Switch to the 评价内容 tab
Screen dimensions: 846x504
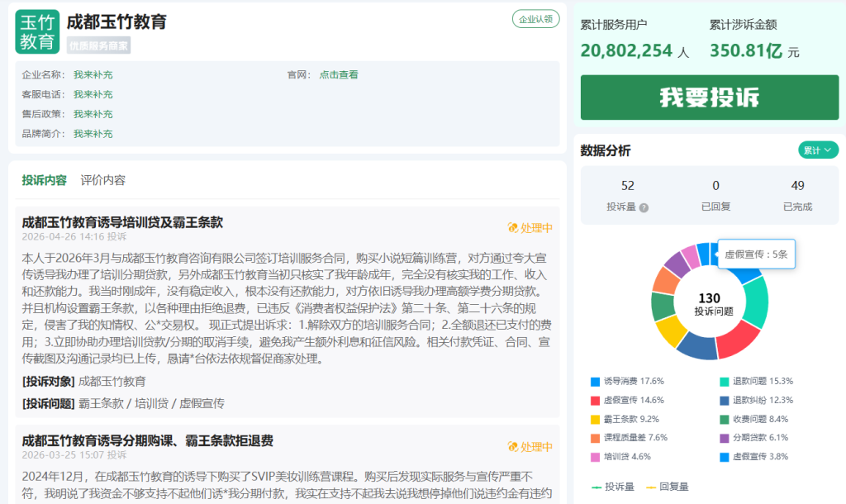click(103, 180)
